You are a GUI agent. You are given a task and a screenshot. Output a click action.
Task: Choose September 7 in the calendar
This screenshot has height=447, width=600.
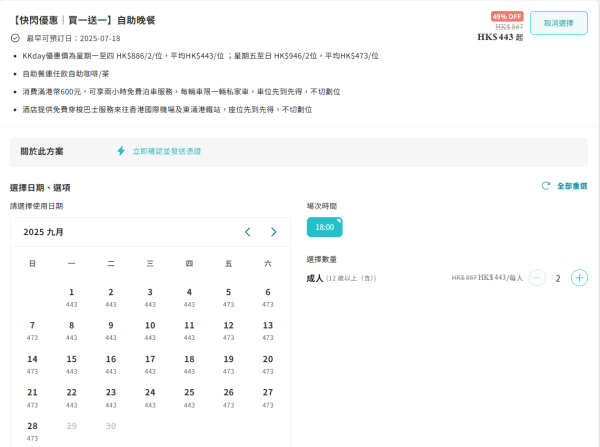[32, 331]
